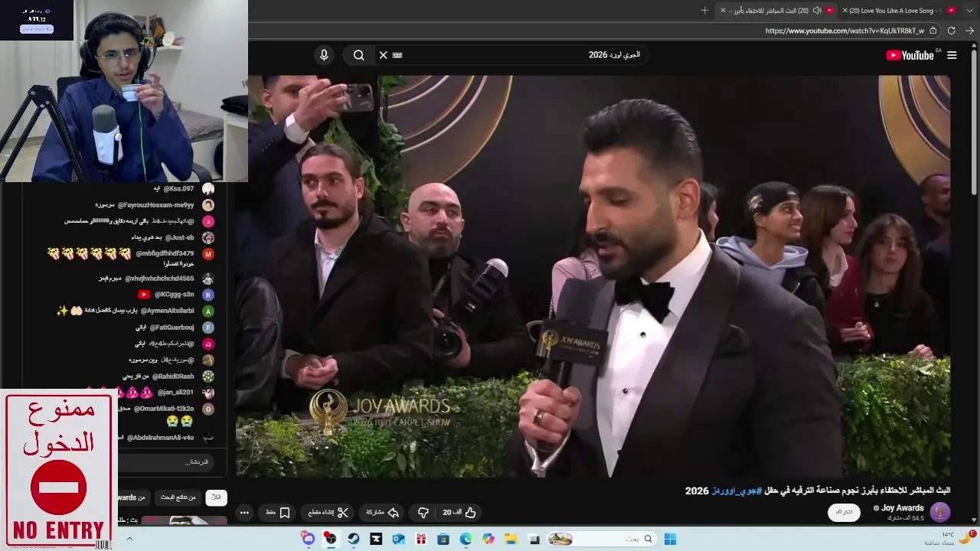Screen dimensions: 980x551
Task: Open chat user @RahidORash
Action: [173, 377]
